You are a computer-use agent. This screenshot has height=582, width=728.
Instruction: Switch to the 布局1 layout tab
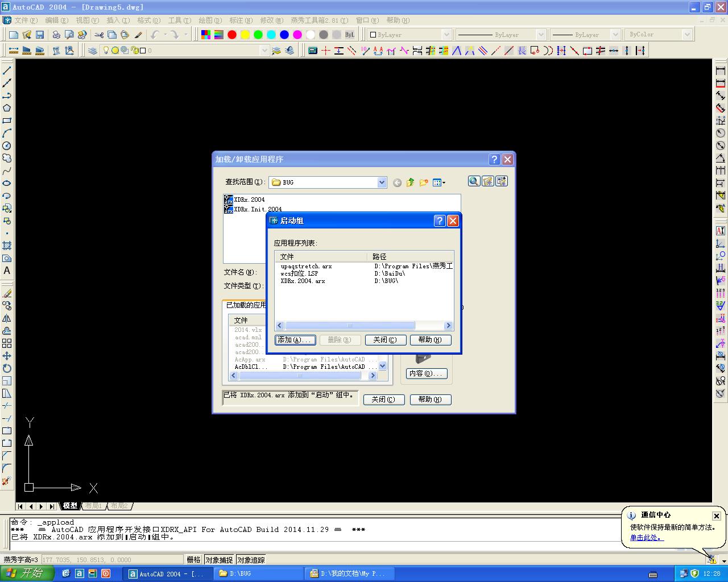click(x=93, y=506)
